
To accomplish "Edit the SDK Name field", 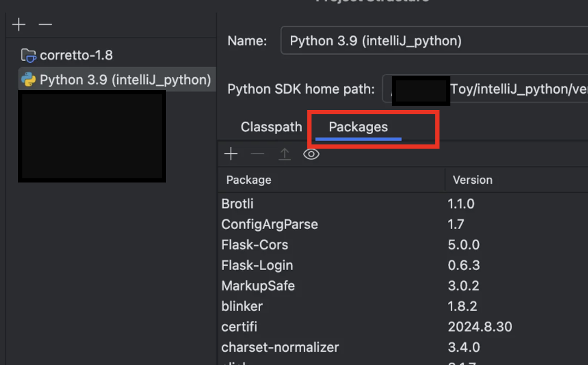I will (434, 40).
